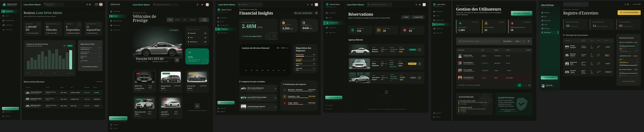Select the SUV filter in Véhicules de Prestige
Viewport: 644px width, 132px height.
(185, 20)
